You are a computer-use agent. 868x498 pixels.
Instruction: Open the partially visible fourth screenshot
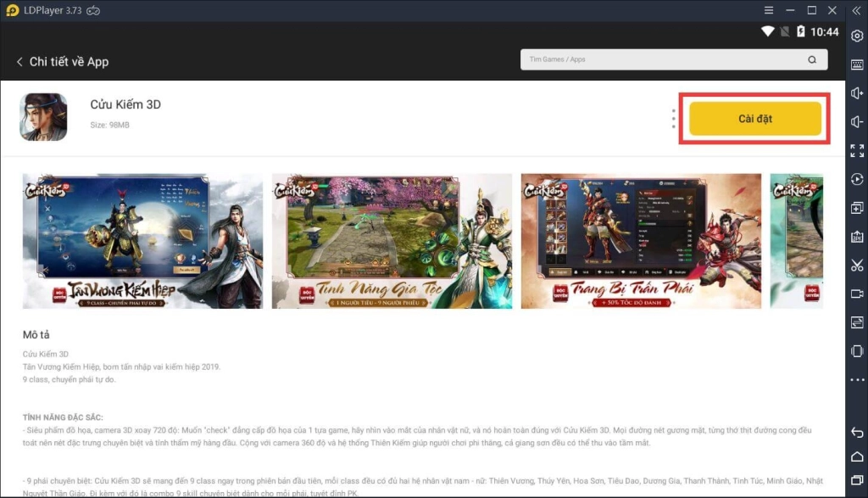797,241
